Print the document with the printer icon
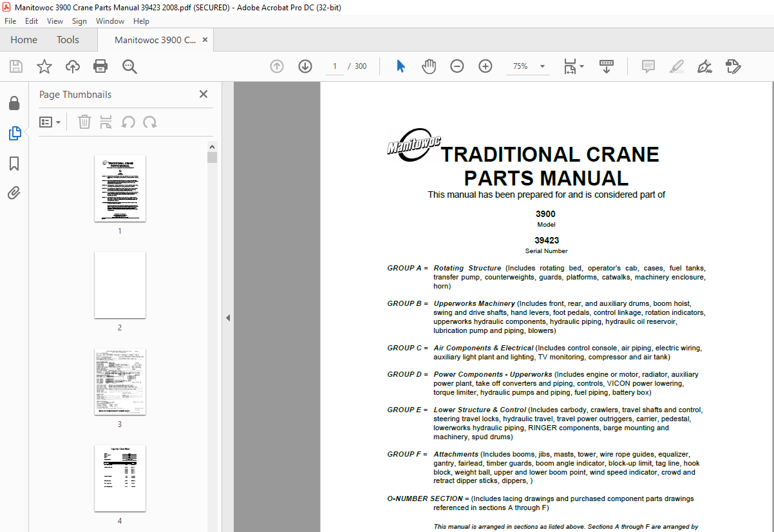The height and width of the screenshot is (532, 774). pos(100,66)
